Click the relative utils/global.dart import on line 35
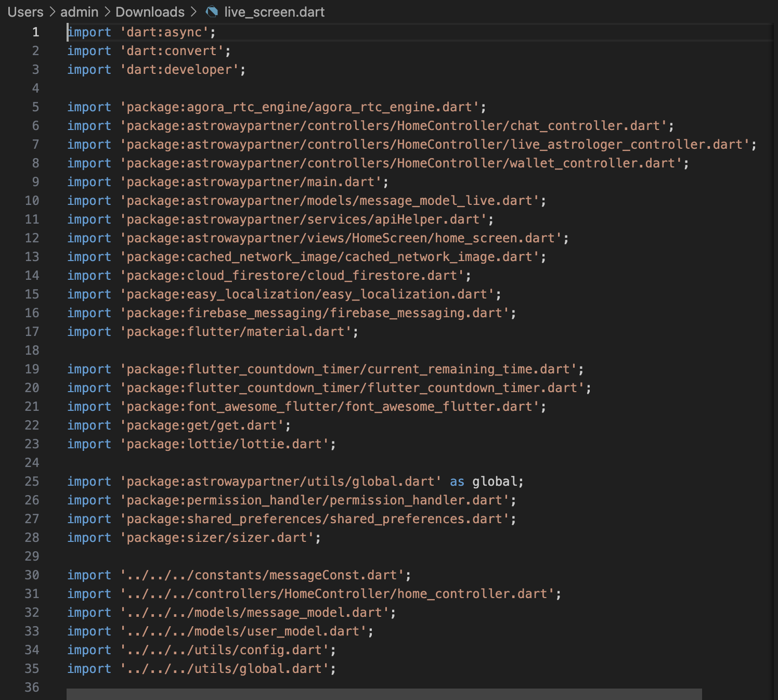 point(225,669)
